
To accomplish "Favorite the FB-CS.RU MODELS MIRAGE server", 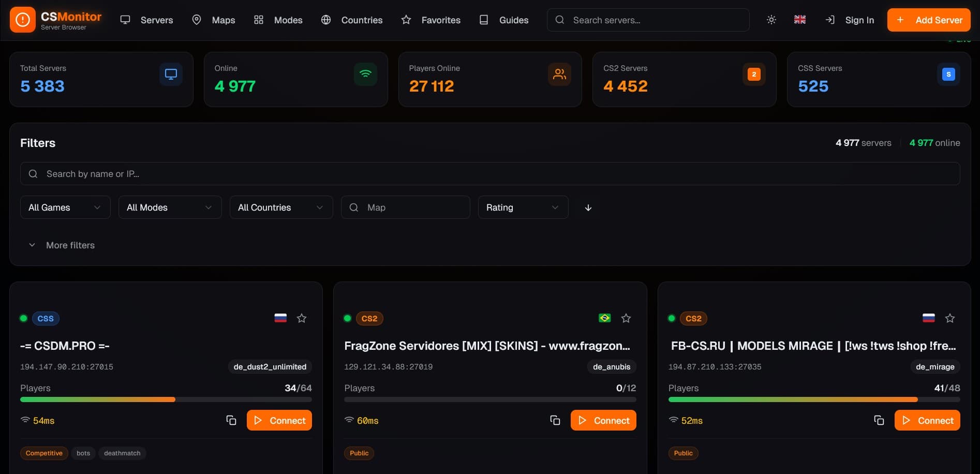I will coord(950,318).
